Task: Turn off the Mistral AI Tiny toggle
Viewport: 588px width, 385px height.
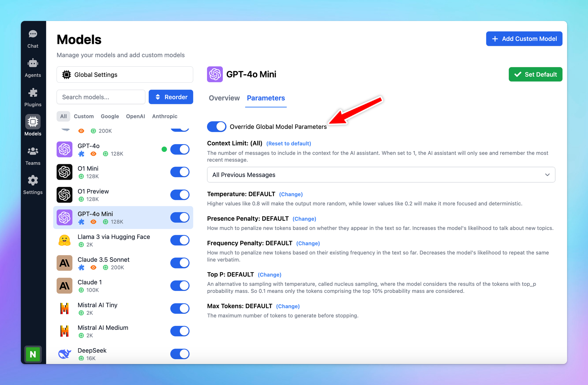Action: (180, 308)
